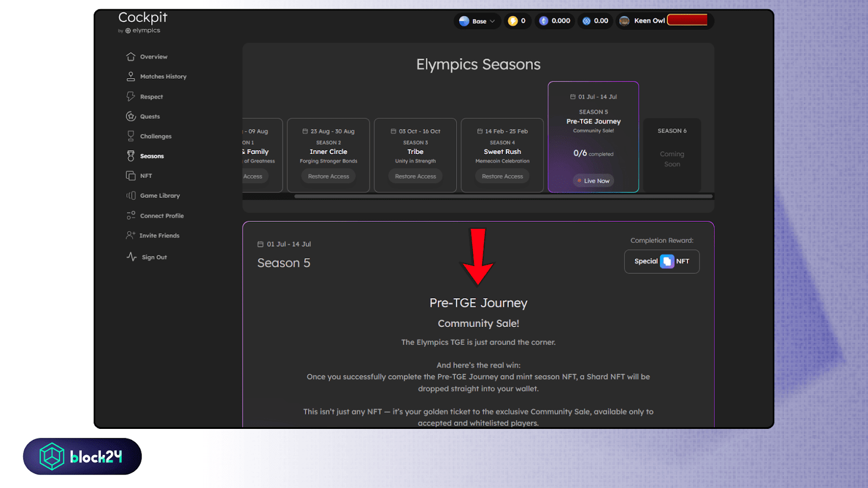868x488 pixels.
Task: Click the Tribe season title
Action: (416, 152)
